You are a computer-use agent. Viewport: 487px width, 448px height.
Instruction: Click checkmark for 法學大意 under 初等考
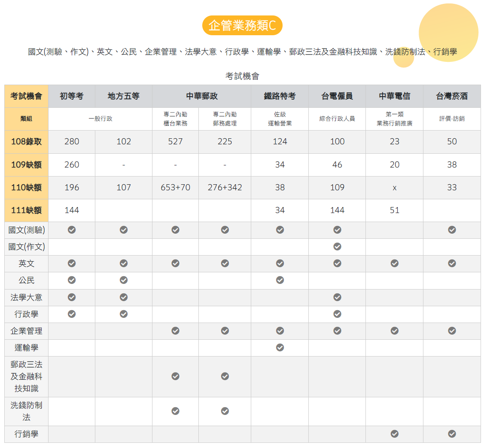coord(72,297)
